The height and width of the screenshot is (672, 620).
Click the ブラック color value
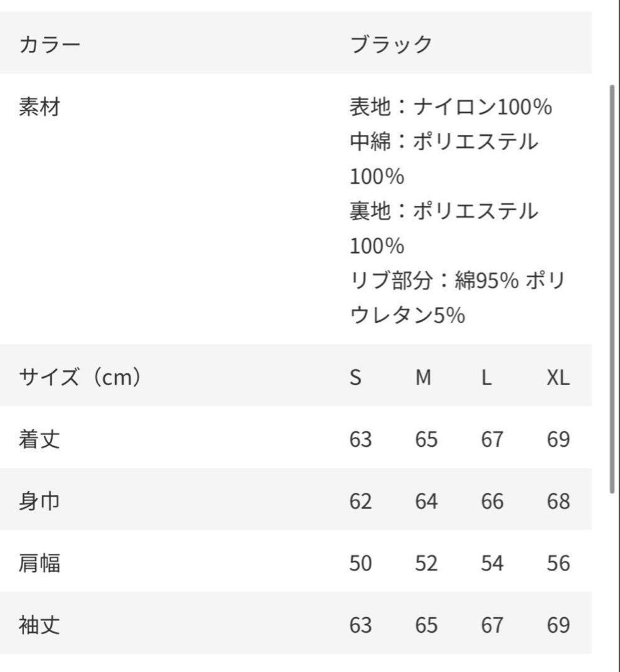tap(391, 45)
